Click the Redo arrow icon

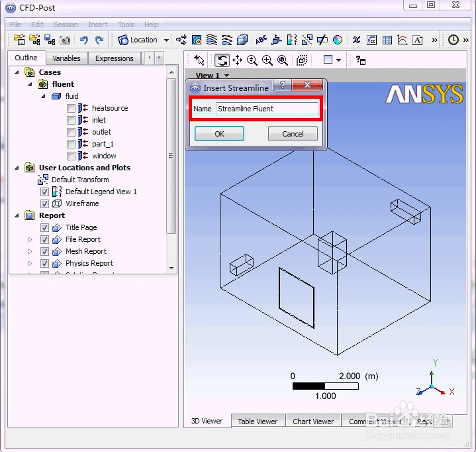[x=99, y=40]
